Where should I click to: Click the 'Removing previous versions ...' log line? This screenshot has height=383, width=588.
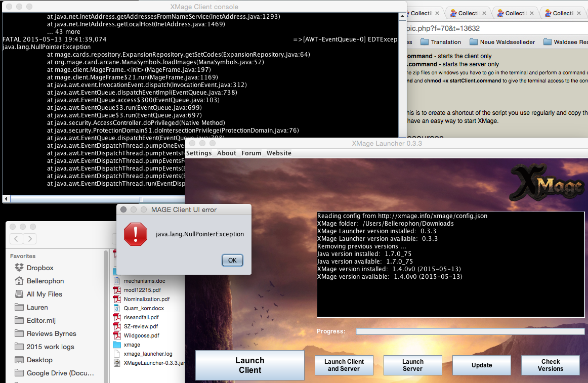click(x=361, y=246)
